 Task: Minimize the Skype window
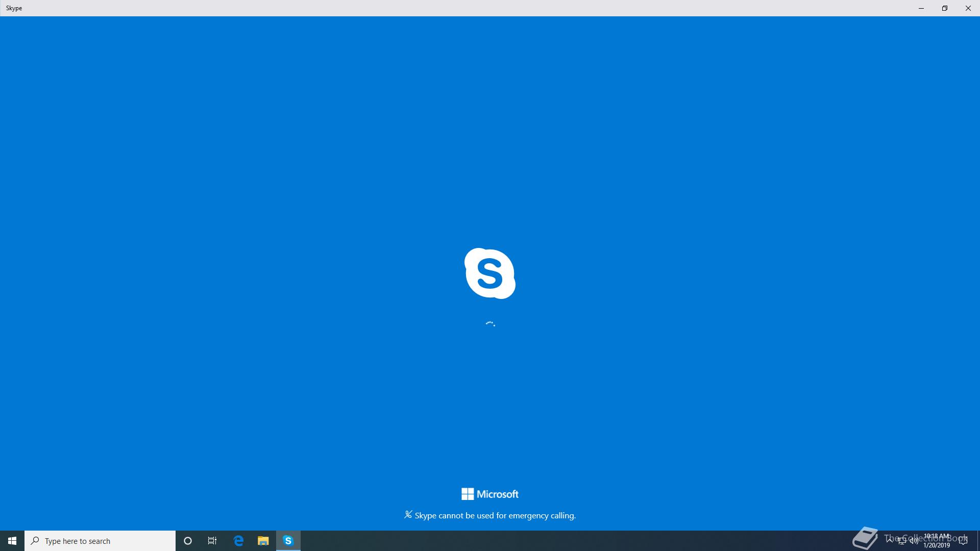pos(921,8)
